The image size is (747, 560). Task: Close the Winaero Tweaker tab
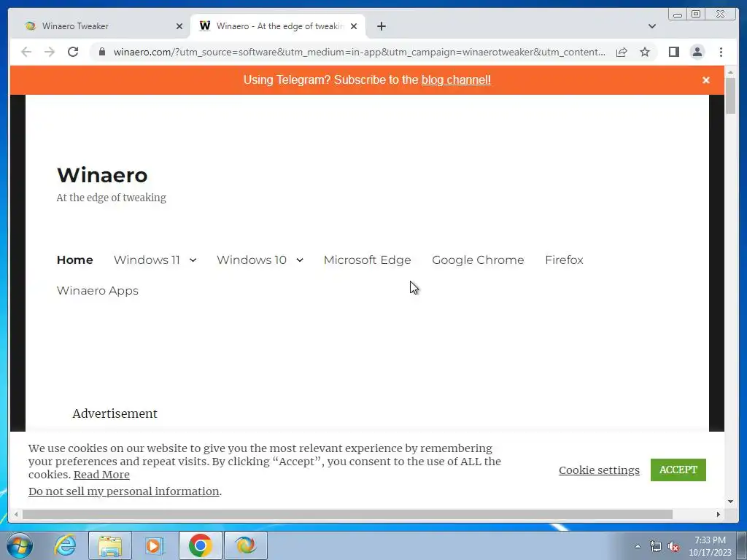(x=179, y=26)
